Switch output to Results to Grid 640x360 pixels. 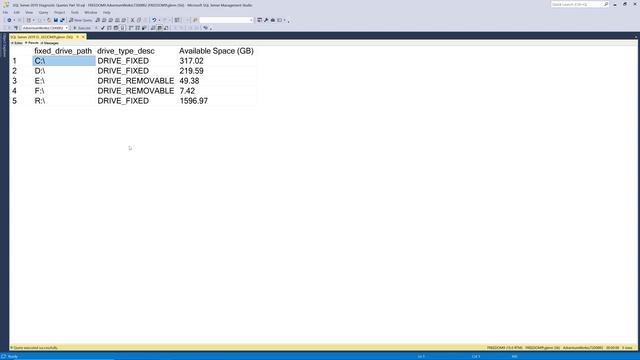(x=160, y=28)
